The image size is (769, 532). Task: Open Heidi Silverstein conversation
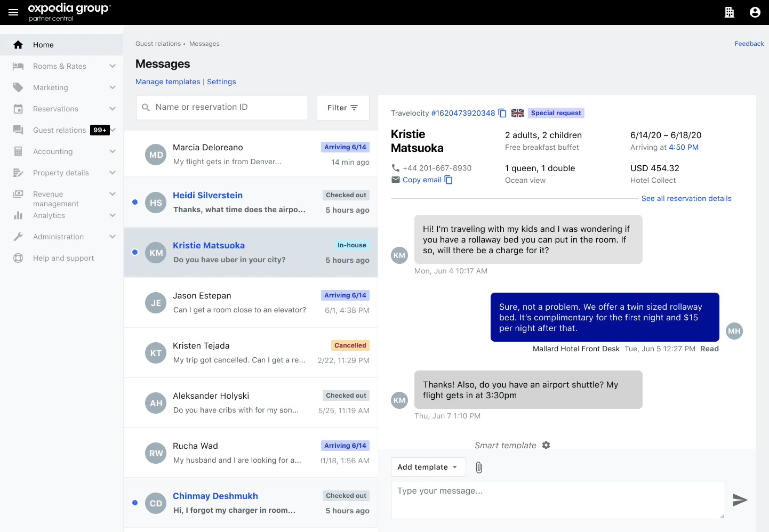click(251, 203)
